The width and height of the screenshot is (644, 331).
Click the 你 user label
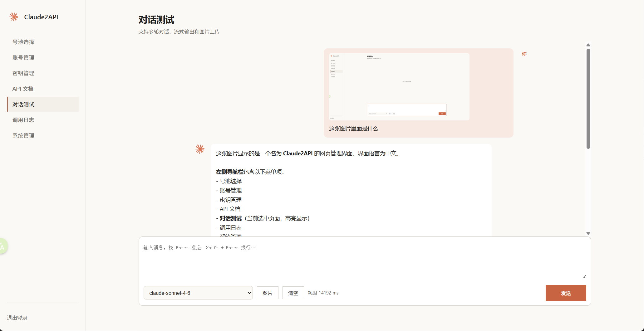tap(524, 54)
